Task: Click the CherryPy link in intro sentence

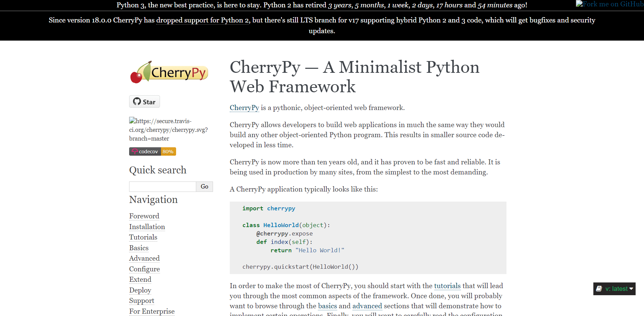Action: point(244,108)
